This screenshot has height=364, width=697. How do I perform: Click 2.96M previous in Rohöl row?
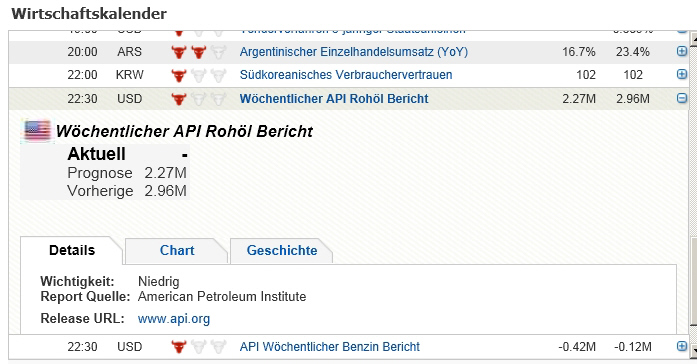pos(633,99)
